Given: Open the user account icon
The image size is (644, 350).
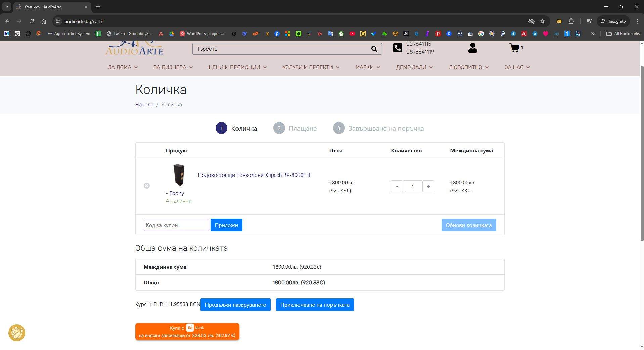Looking at the screenshot, I should [472, 48].
